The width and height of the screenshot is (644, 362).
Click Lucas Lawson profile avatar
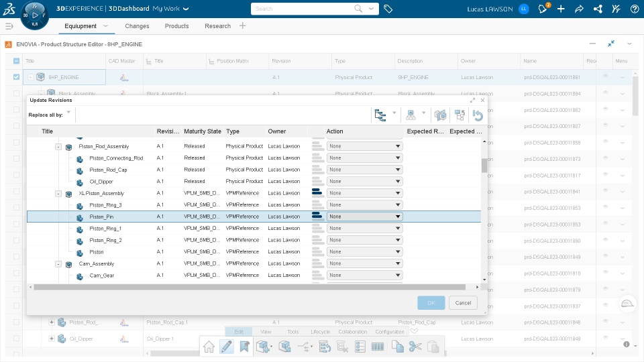pyautogui.click(x=524, y=9)
